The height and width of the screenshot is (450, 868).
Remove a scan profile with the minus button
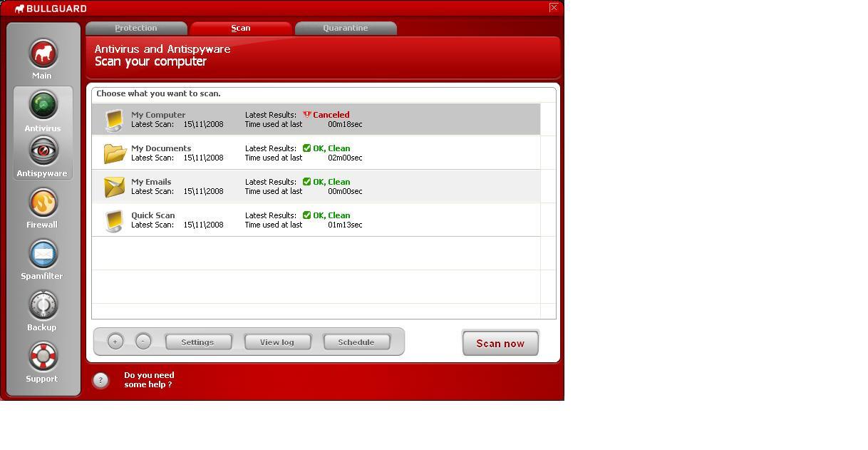coord(143,342)
